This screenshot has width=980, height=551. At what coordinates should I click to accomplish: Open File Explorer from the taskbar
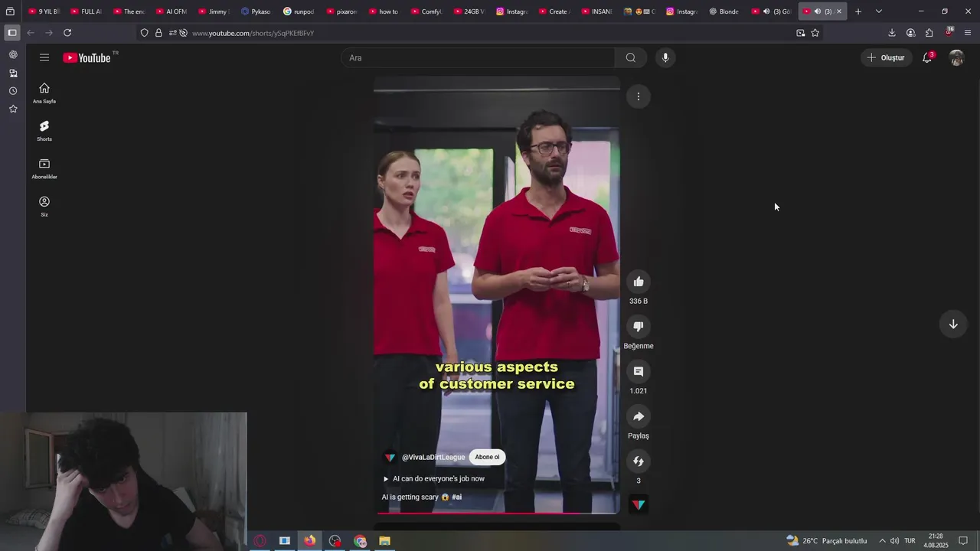[x=384, y=541]
